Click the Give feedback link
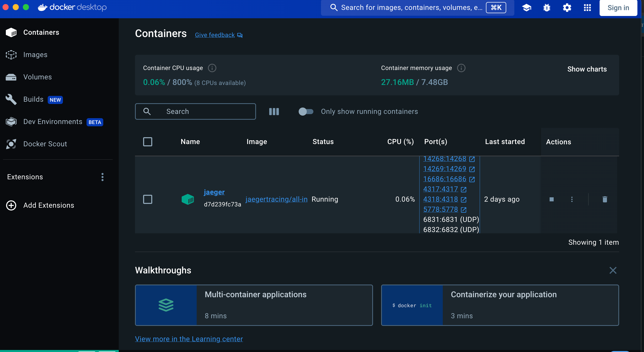The image size is (644, 352). 215,35
